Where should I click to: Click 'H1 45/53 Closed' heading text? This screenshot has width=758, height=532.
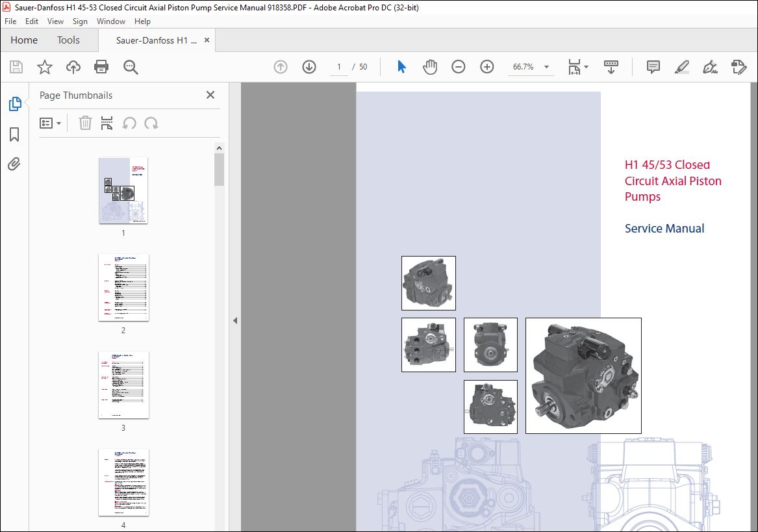click(667, 165)
